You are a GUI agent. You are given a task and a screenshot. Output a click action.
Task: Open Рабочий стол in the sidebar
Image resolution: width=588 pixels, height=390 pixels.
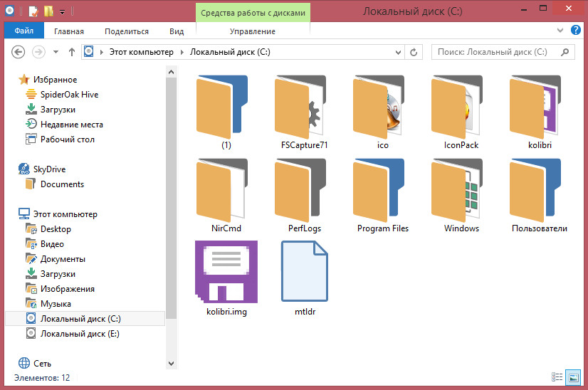point(68,139)
